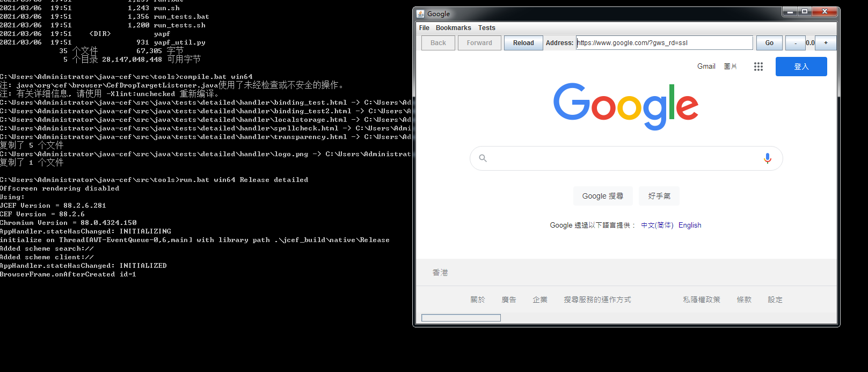Image resolution: width=868 pixels, height=372 pixels.
Task: Click the Google logo image
Action: pyautogui.click(x=625, y=106)
